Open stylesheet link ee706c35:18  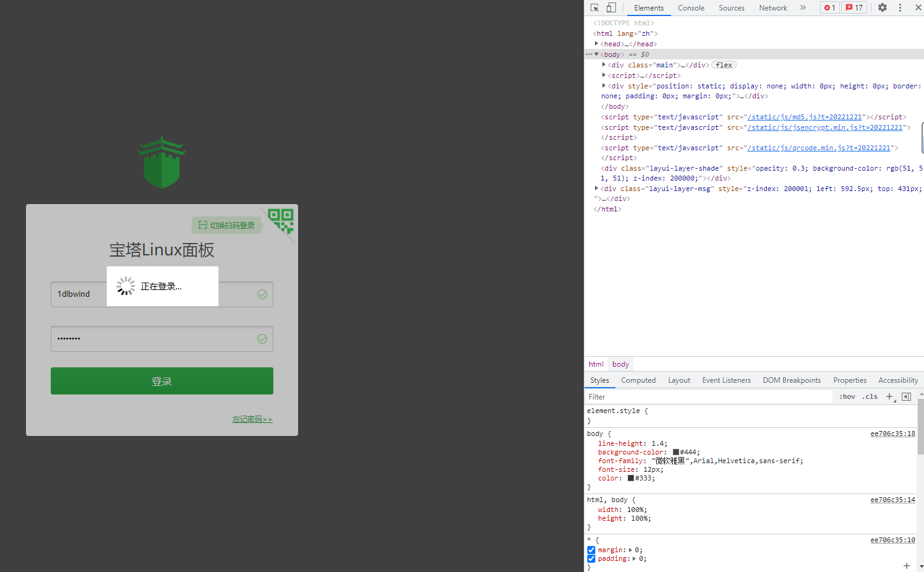pos(892,433)
